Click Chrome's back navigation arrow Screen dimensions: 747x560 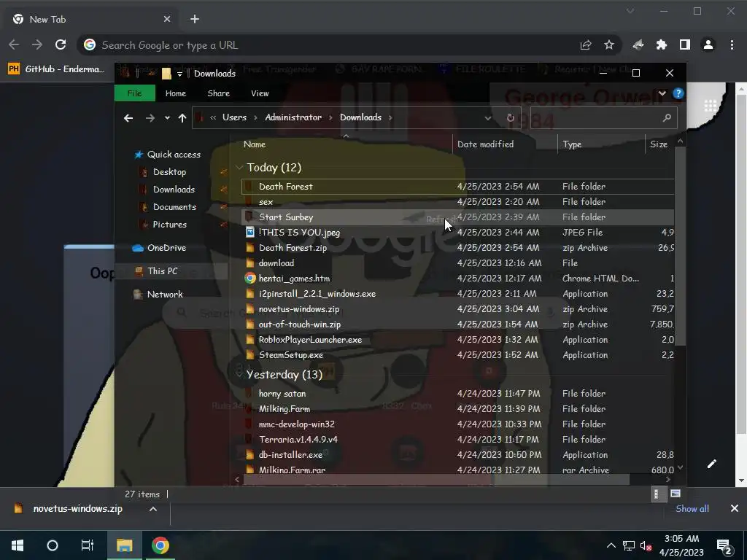[14, 44]
